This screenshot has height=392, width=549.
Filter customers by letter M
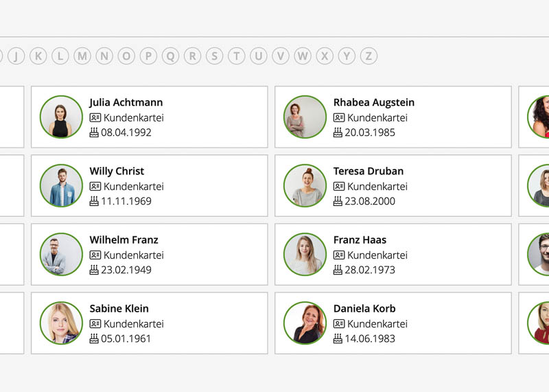coord(82,56)
